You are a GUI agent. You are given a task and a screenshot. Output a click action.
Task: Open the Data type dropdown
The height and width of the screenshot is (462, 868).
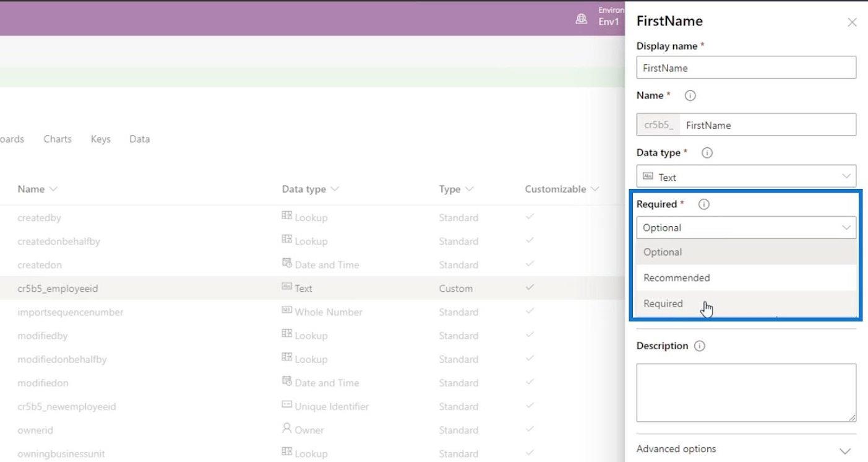point(746,177)
